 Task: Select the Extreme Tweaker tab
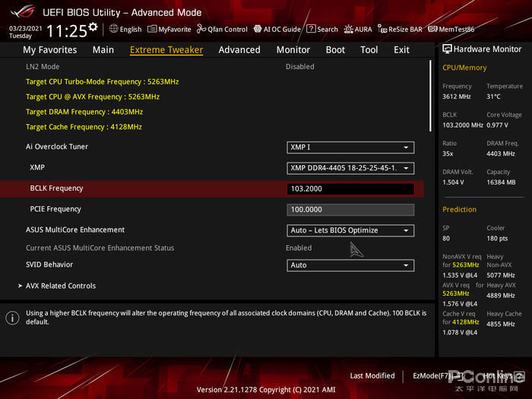pyautogui.click(x=166, y=50)
